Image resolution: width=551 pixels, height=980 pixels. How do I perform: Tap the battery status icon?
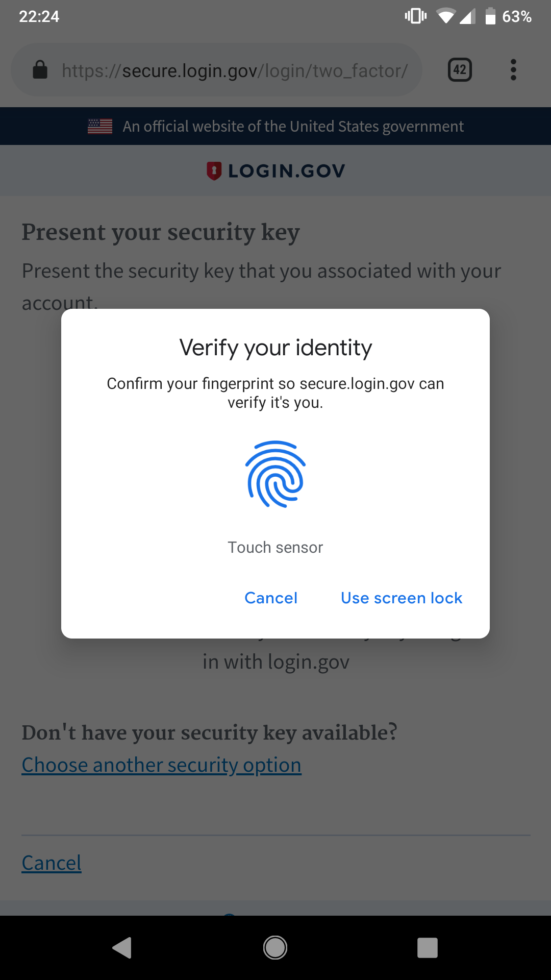(x=491, y=17)
